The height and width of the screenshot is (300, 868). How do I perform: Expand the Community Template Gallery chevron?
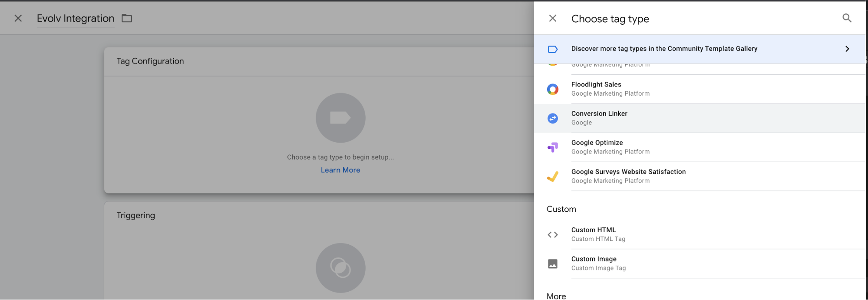coord(847,49)
